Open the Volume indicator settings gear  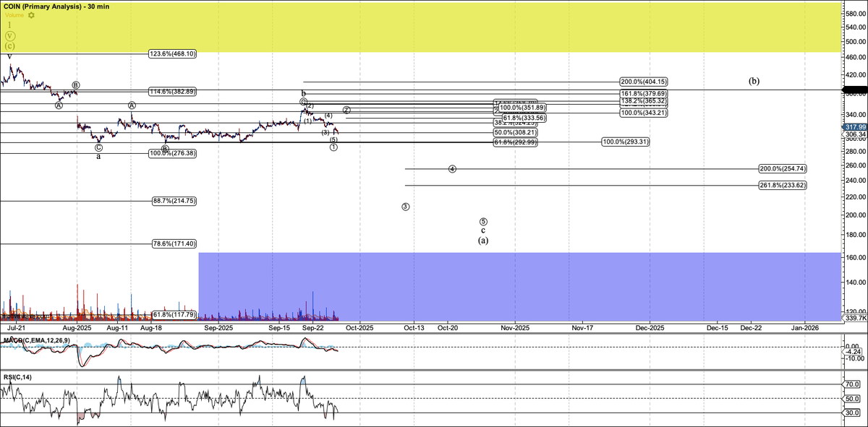(30, 15)
